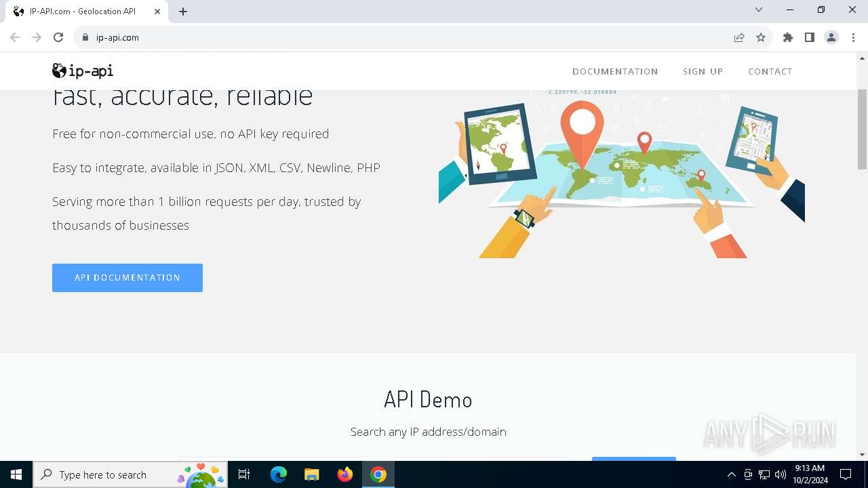Open the notifications action center icon
868x488 pixels.
tap(846, 474)
